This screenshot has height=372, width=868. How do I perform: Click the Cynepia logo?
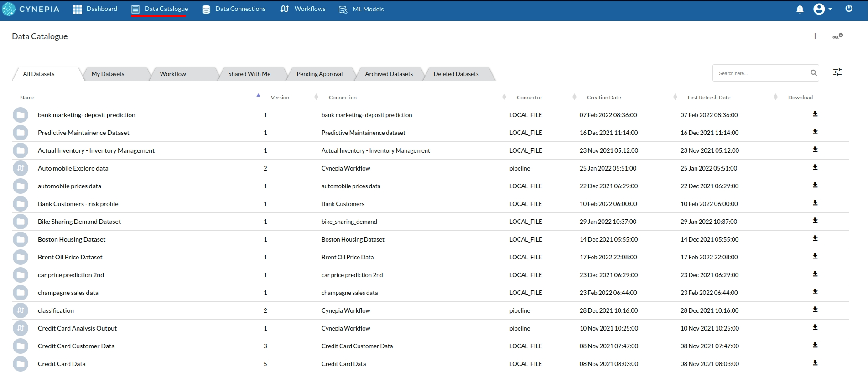click(x=31, y=9)
